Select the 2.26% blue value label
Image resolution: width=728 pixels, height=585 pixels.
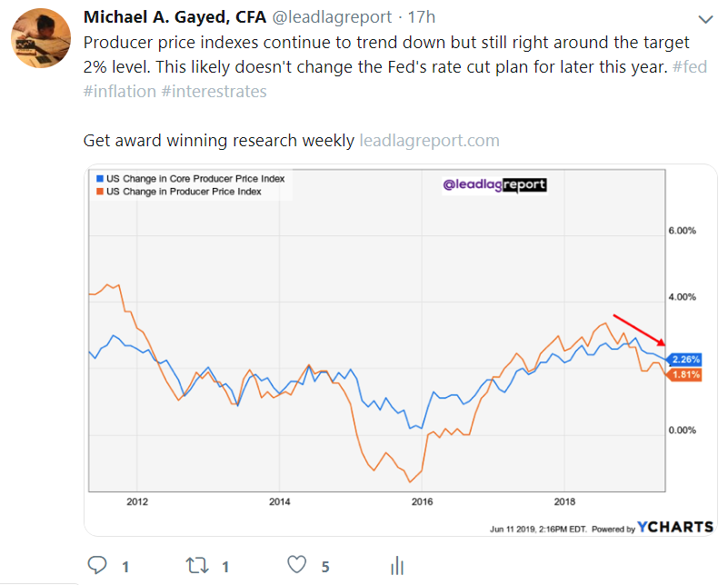686,359
